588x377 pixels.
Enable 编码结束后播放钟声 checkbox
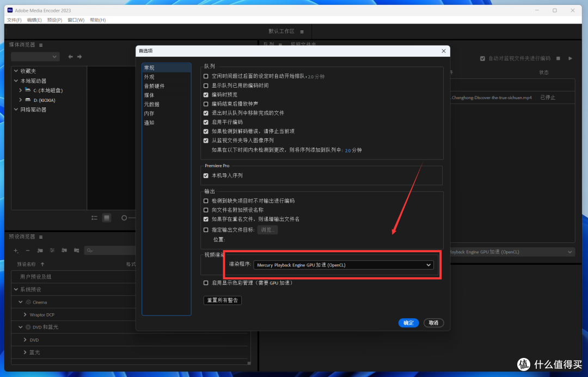(x=206, y=104)
